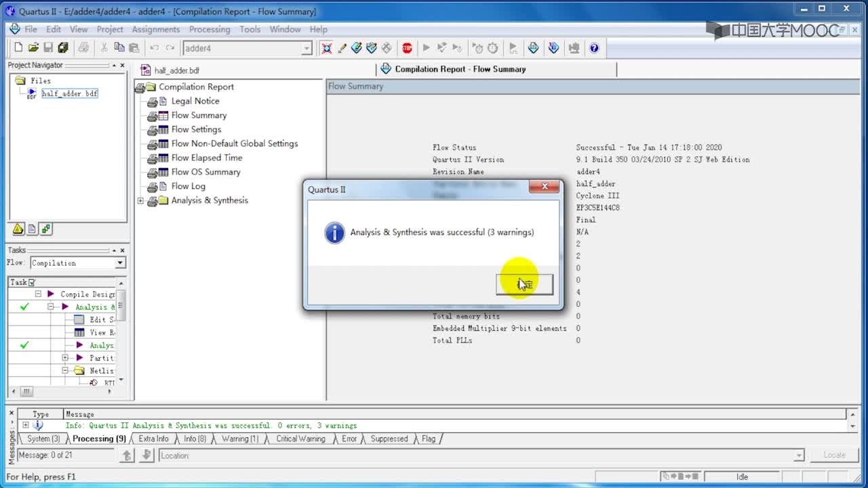Switch to the Warning (1) messages tab
868x488 pixels.
(x=239, y=439)
